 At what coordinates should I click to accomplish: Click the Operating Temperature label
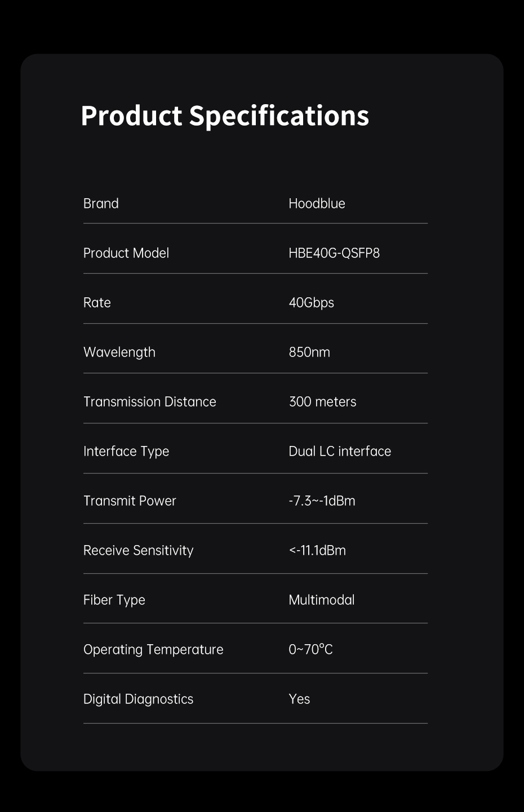[x=153, y=649]
